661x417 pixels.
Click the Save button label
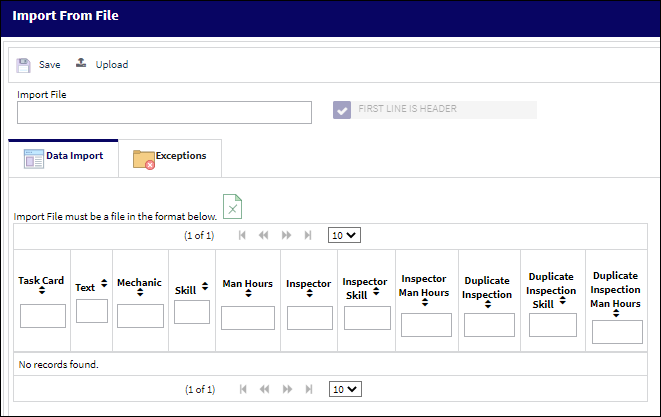[x=50, y=65]
